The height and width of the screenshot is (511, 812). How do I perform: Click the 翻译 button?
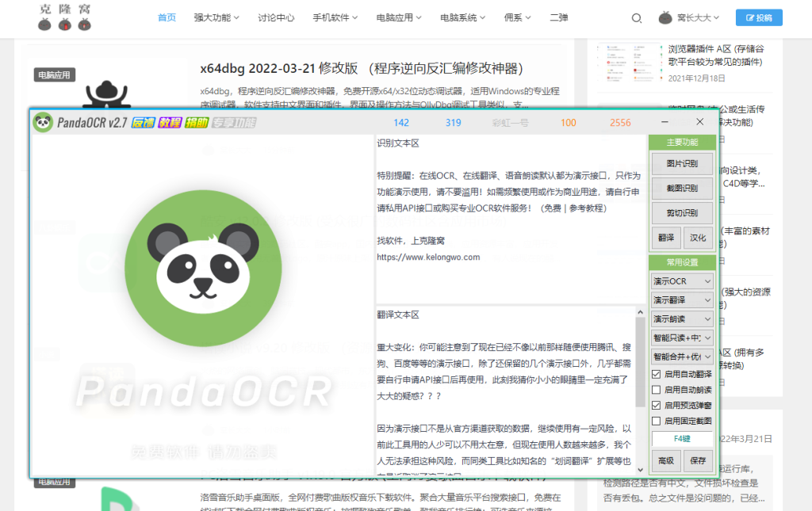point(666,238)
